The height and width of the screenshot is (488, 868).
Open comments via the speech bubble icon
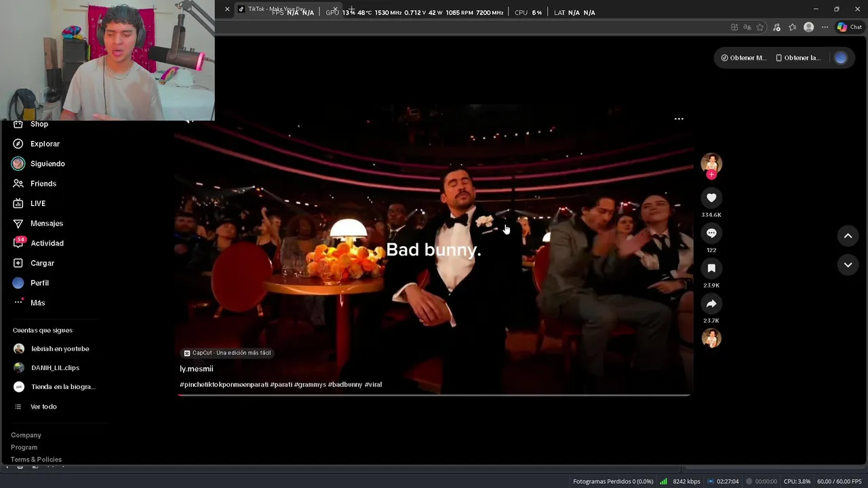point(711,233)
